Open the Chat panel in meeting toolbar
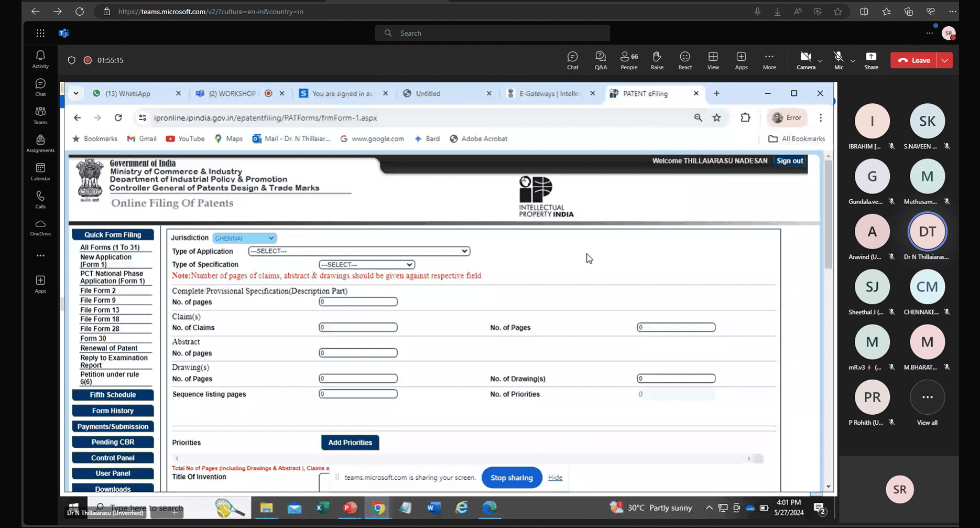This screenshot has width=980, height=528. (572, 60)
